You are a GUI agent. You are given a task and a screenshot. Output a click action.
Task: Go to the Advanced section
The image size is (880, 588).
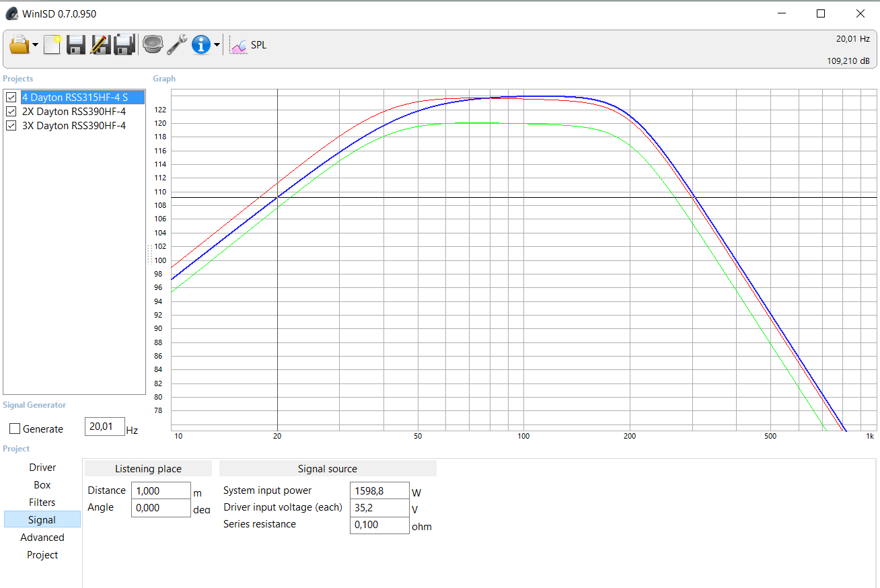[42, 538]
